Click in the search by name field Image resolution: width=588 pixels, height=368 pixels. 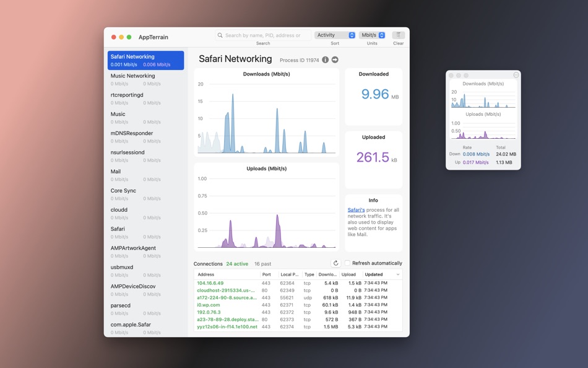tap(263, 35)
